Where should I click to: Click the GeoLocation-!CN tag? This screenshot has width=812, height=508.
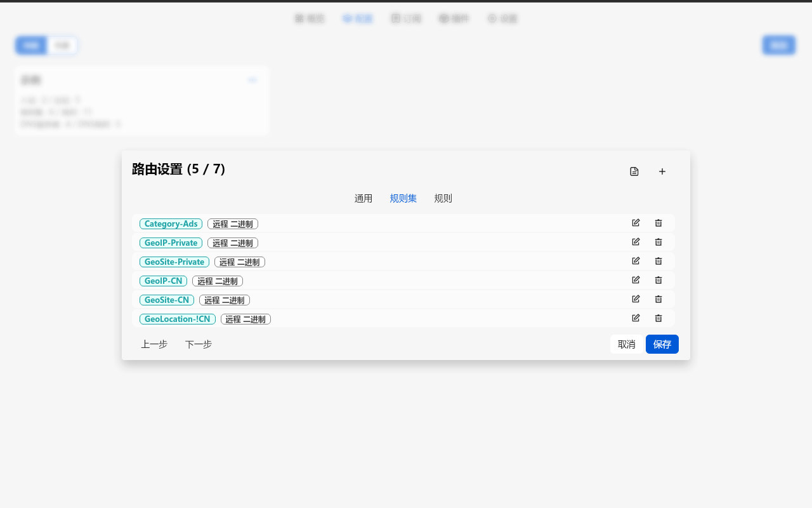pos(178,319)
